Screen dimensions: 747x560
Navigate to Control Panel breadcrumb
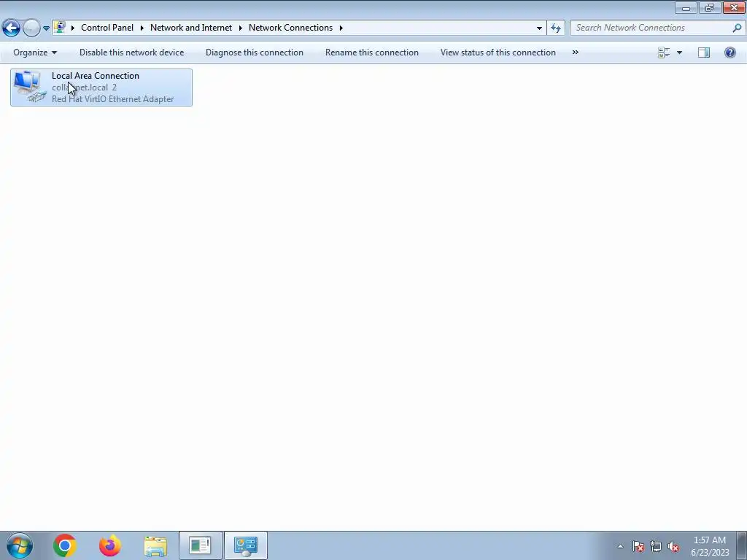[107, 28]
